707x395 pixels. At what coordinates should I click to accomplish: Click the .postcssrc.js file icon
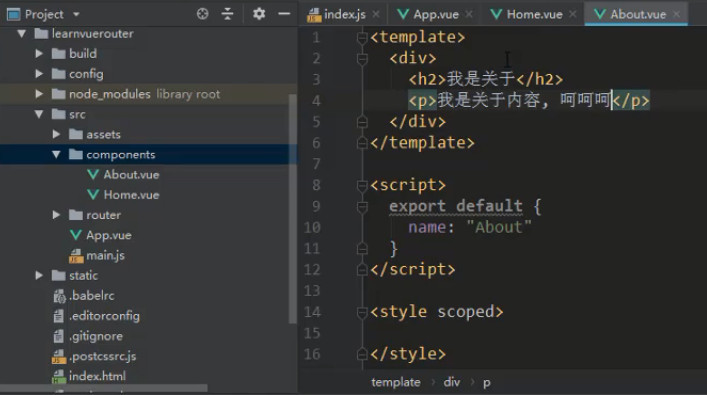point(59,357)
